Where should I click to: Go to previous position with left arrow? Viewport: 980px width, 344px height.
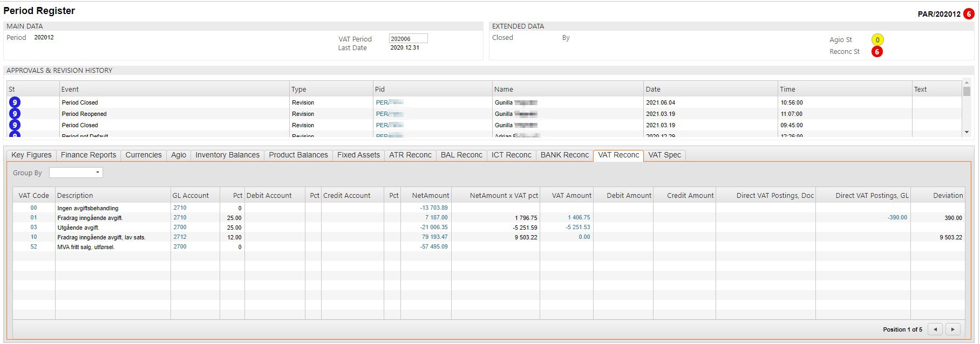(x=935, y=329)
